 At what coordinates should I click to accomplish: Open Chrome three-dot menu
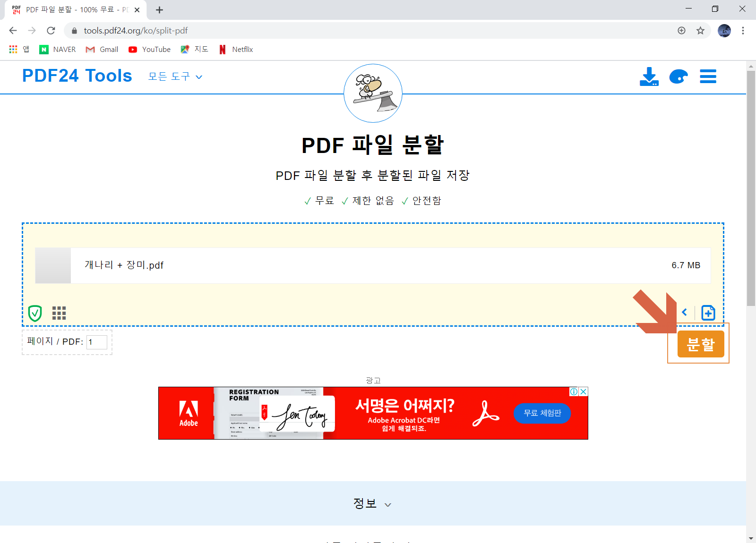tap(743, 31)
